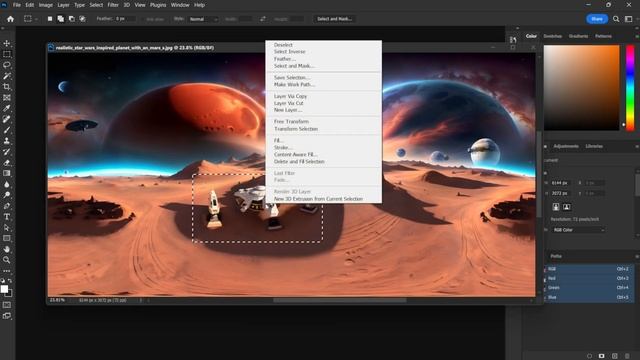
Task: Select the Eyedropper tool
Action: click(x=7, y=108)
